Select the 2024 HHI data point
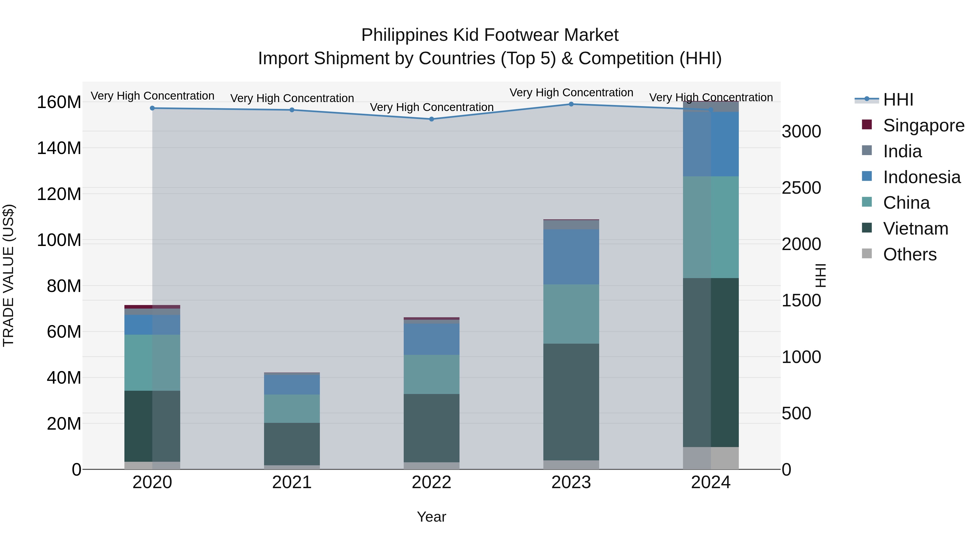This screenshot has height=551, width=980. 711,110
